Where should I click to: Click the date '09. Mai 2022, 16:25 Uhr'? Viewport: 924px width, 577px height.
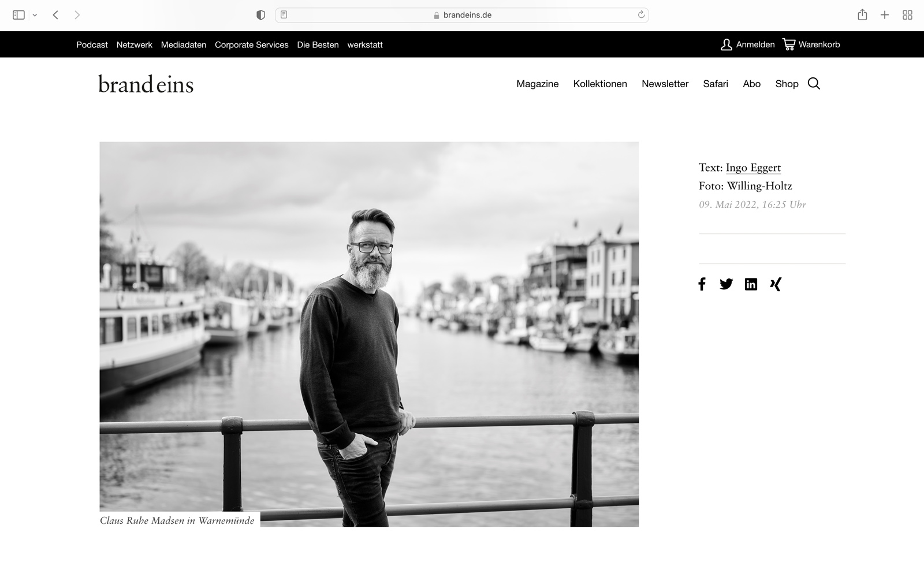coord(752,204)
